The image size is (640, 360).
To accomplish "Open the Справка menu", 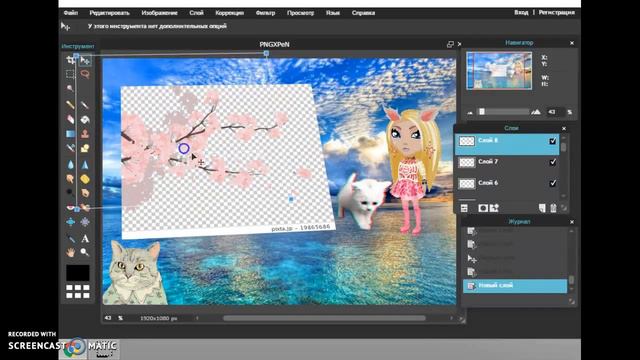I will click(363, 13).
